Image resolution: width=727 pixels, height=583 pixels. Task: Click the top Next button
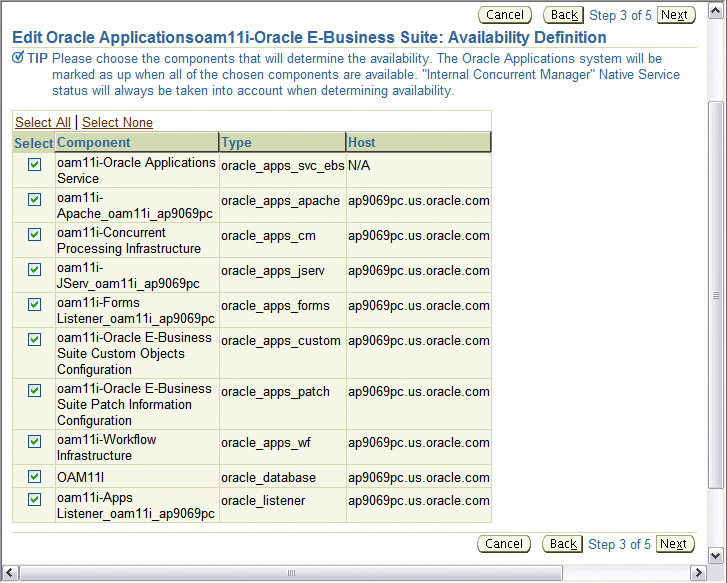coord(676,15)
